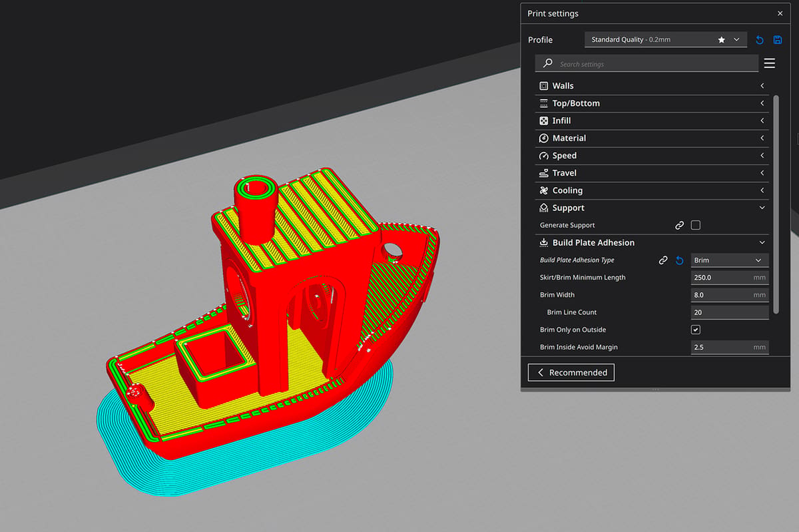The width and height of the screenshot is (799, 532).
Task: Switch to Recommended settings mode
Action: click(x=571, y=372)
